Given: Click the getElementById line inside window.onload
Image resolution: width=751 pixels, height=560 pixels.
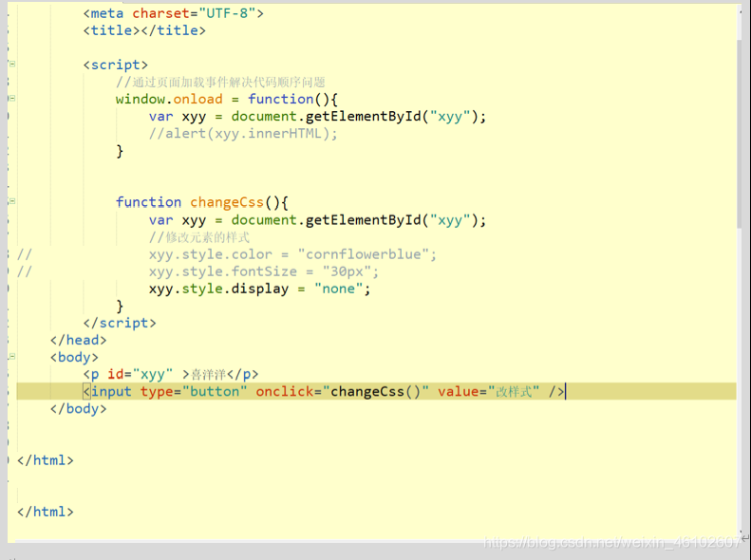Looking at the screenshot, I should click(317, 117).
